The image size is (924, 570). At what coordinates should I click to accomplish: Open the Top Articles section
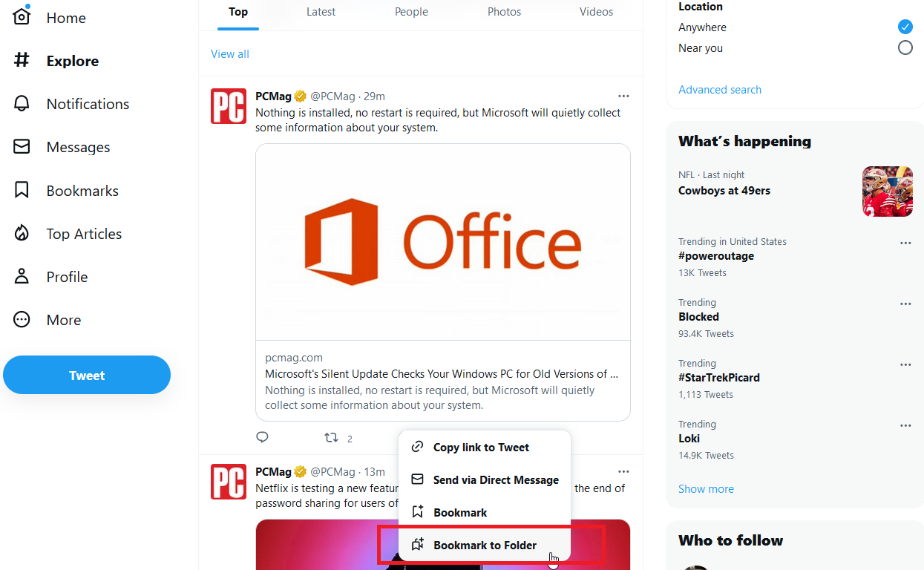(x=84, y=233)
